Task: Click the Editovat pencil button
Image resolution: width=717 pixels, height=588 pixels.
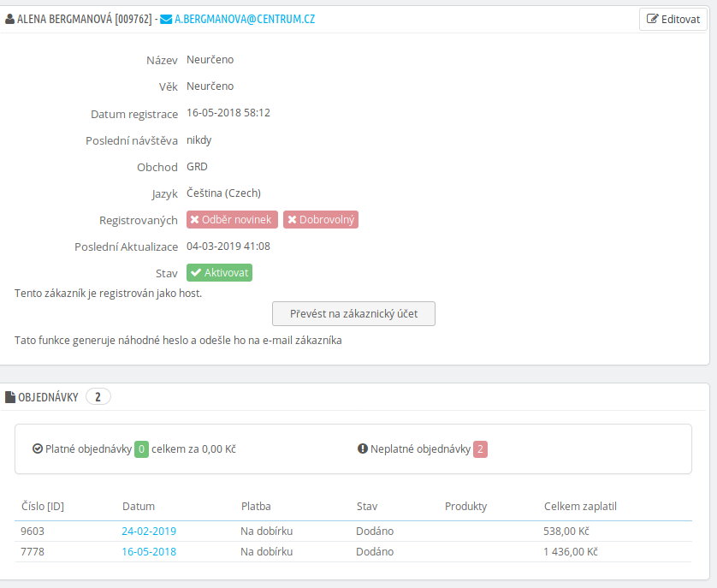Action: tap(673, 19)
